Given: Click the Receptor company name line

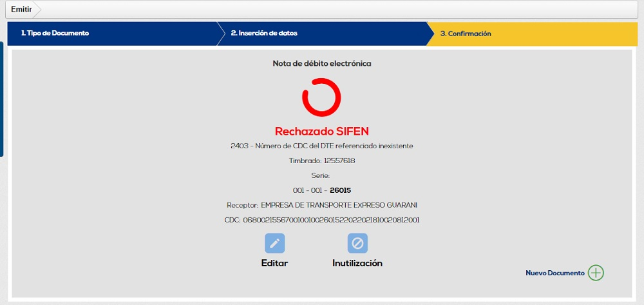Looking at the screenshot, I should pos(321,205).
